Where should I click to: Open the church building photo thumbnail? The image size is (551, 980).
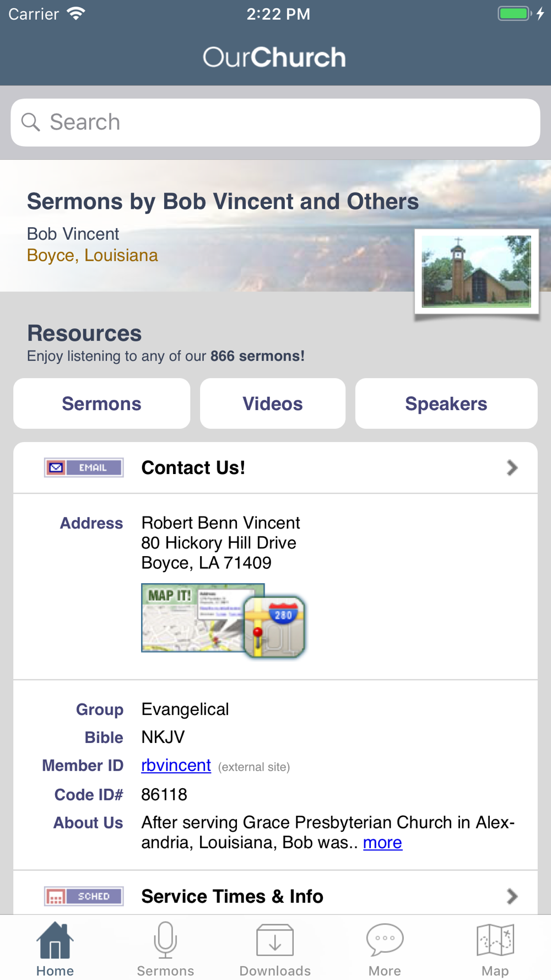tap(477, 272)
